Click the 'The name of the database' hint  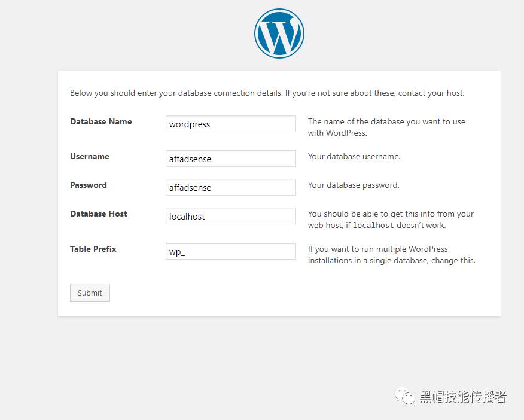[386, 127]
